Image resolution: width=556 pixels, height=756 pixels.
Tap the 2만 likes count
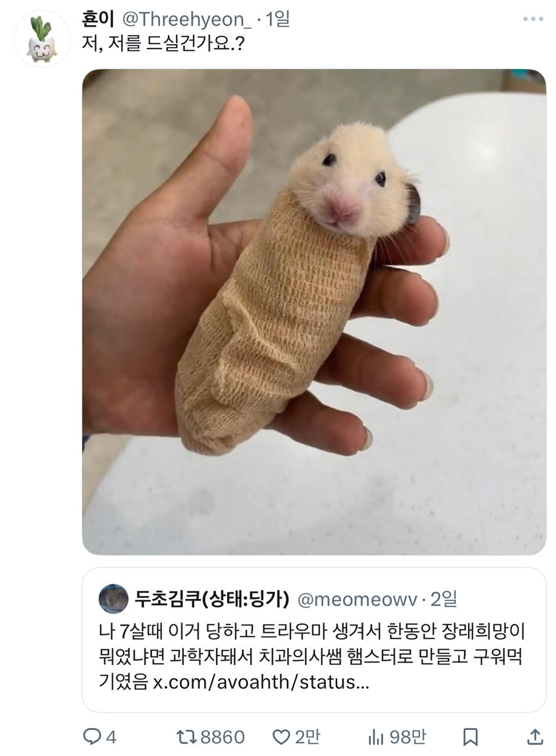307,737
